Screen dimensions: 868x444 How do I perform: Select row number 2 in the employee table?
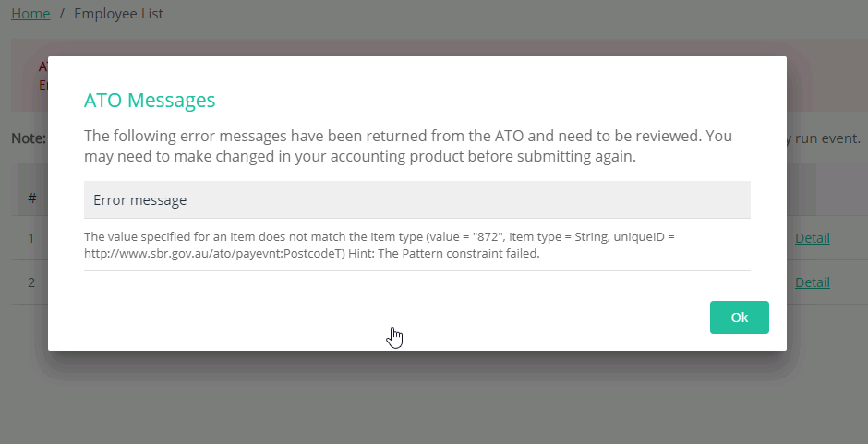click(x=31, y=282)
